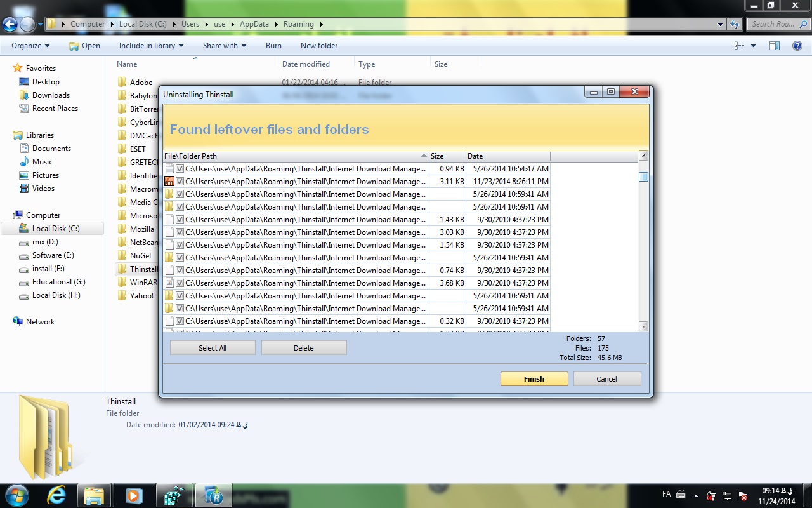Select the NuGet folder icon
The height and width of the screenshot is (508, 812).
(x=122, y=256)
